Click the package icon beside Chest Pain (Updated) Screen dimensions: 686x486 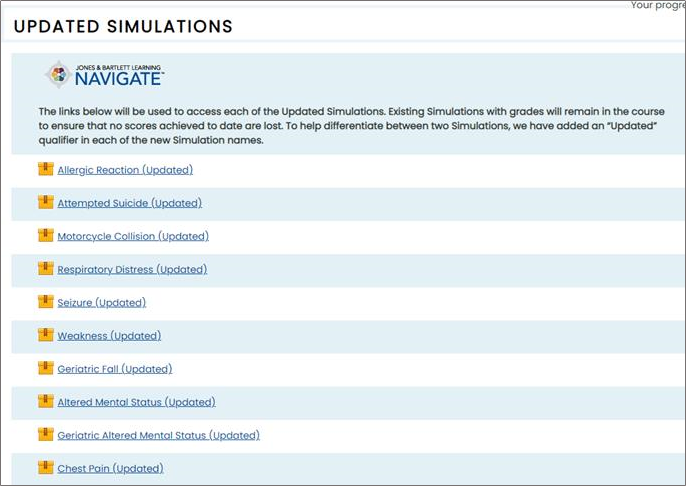46,468
